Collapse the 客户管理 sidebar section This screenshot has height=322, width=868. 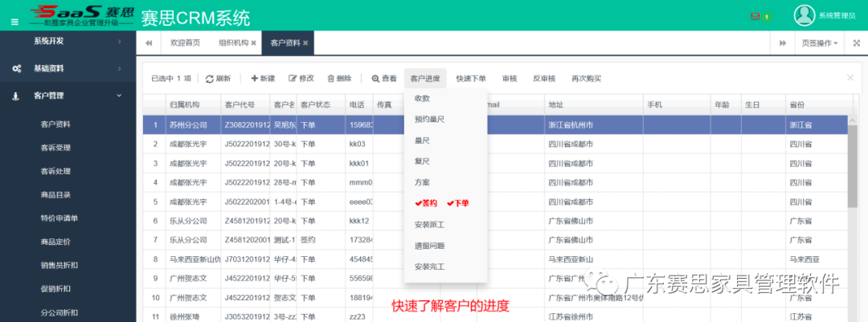[68, 96]
